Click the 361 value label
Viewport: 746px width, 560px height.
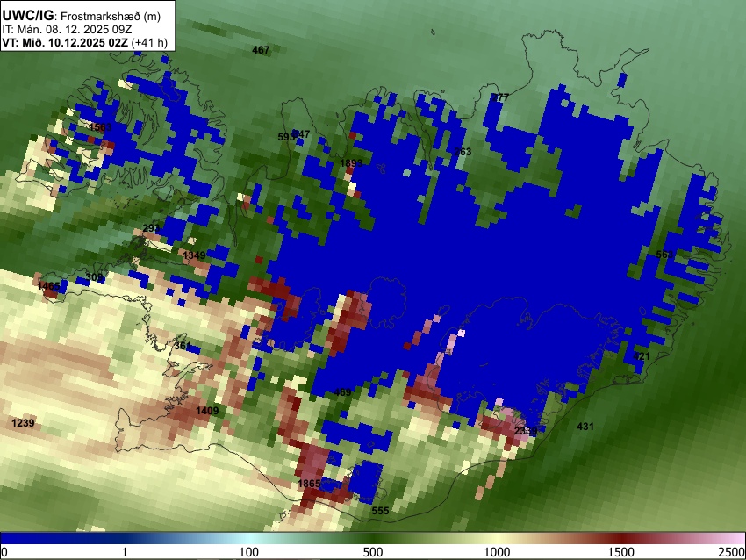(x=183, y=346)
